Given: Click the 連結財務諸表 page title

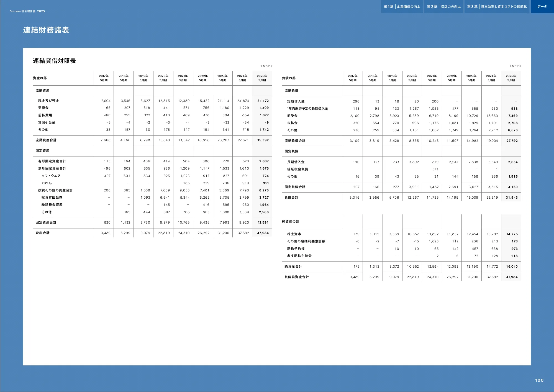Looking at the screenshot, I should (x=46, y=30).
